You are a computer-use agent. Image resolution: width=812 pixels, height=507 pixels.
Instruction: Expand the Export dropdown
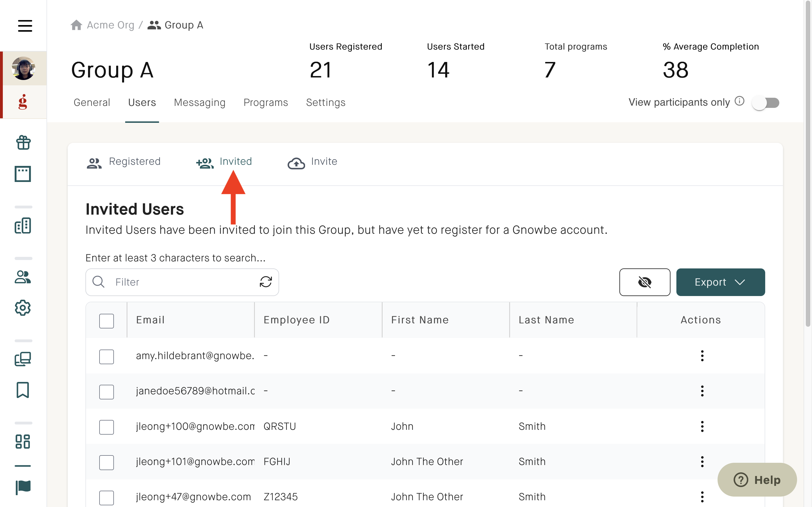tap(720, 282)
